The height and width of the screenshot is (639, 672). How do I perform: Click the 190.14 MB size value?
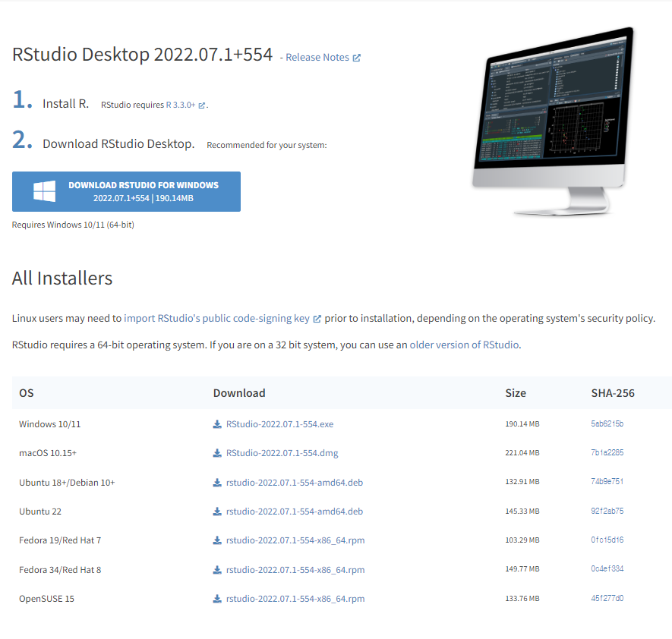coord(522,424)
